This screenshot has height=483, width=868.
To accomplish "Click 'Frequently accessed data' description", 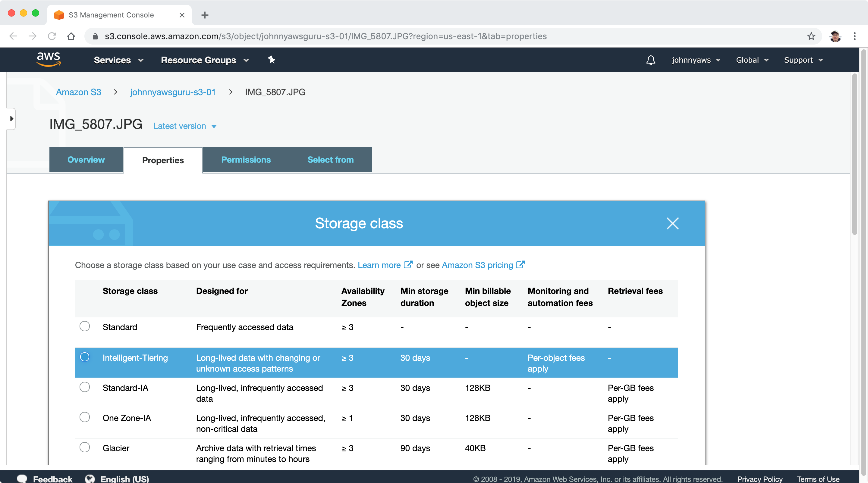I will pyautogui.click(x=245, y=327).
